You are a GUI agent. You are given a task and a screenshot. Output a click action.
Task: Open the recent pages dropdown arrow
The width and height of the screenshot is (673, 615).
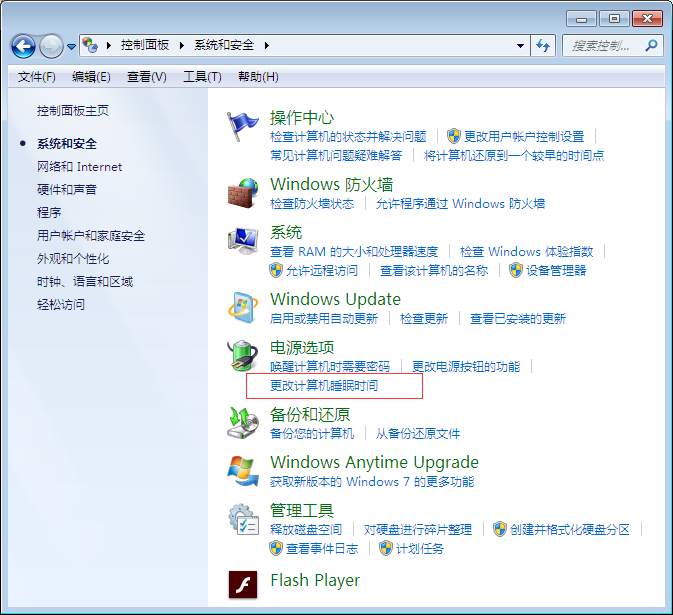tap(71, 46)
